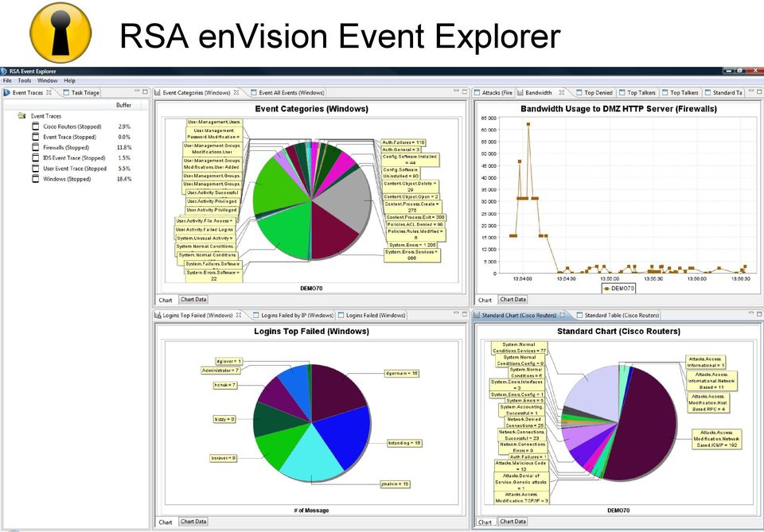Image resolution: width=764 pixels, height=532 pixels.
Task: Maximize the Event Traces panel
Action: coord(145,91)
